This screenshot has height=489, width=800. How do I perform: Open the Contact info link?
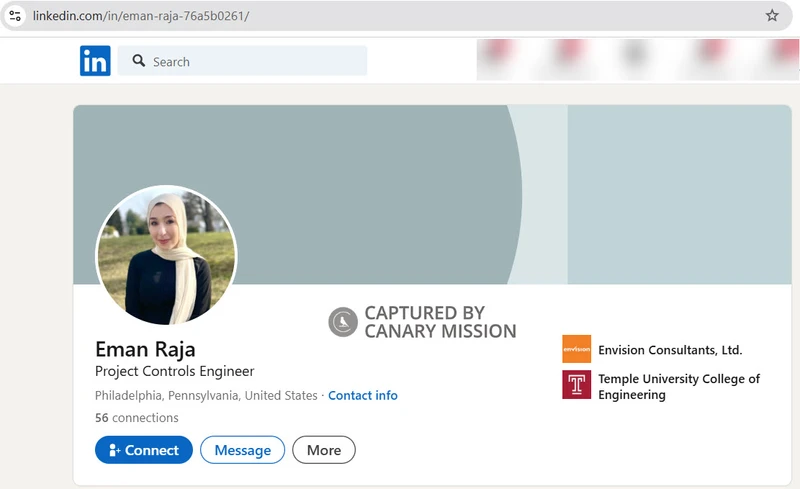(363, 396)
